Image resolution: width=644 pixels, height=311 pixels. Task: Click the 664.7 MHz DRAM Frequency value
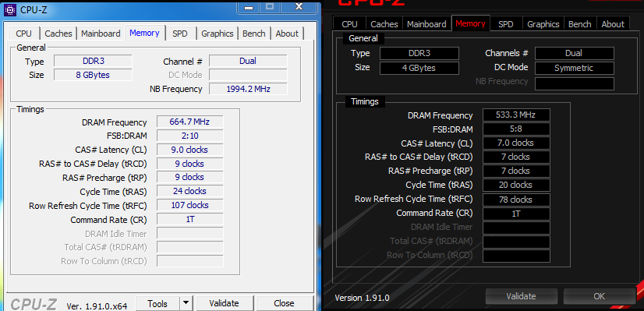(189, 122)
